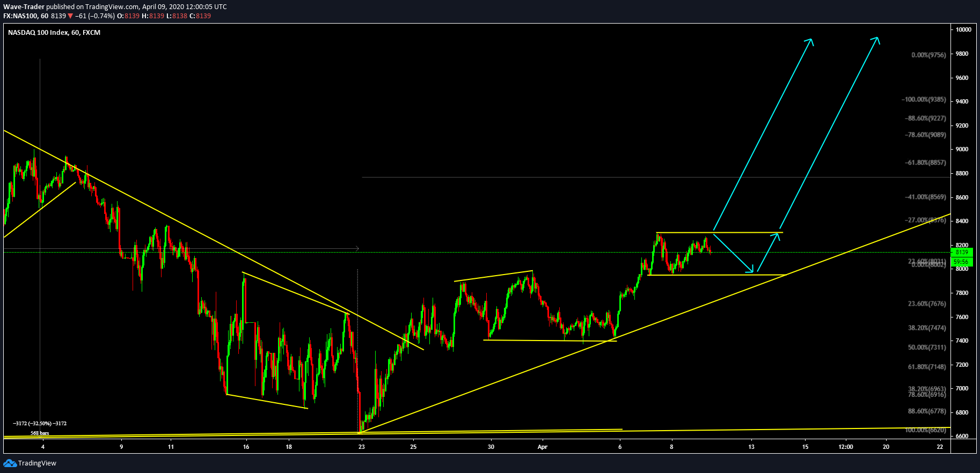
Task: Click the L:8138 low value
Action: tap(177, 16)
